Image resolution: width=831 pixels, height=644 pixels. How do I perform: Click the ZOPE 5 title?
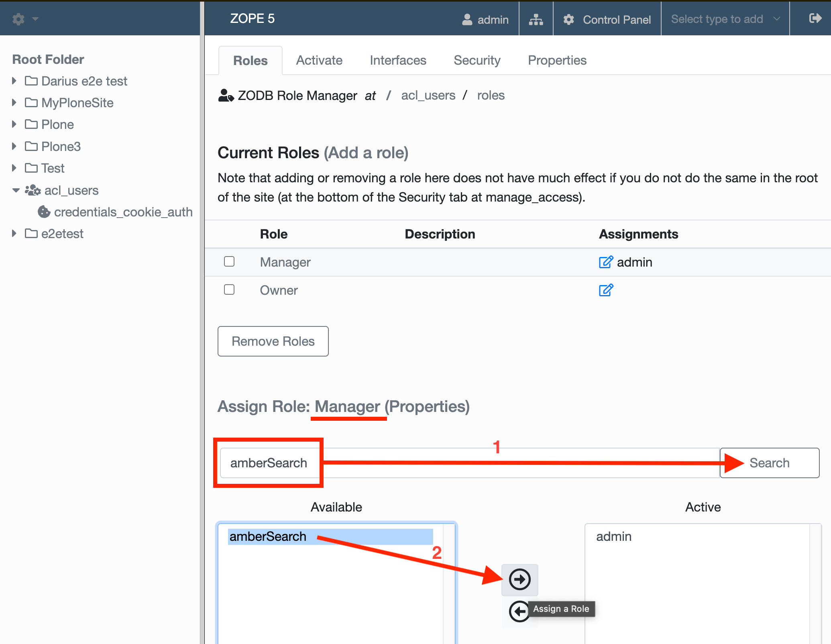252,18
